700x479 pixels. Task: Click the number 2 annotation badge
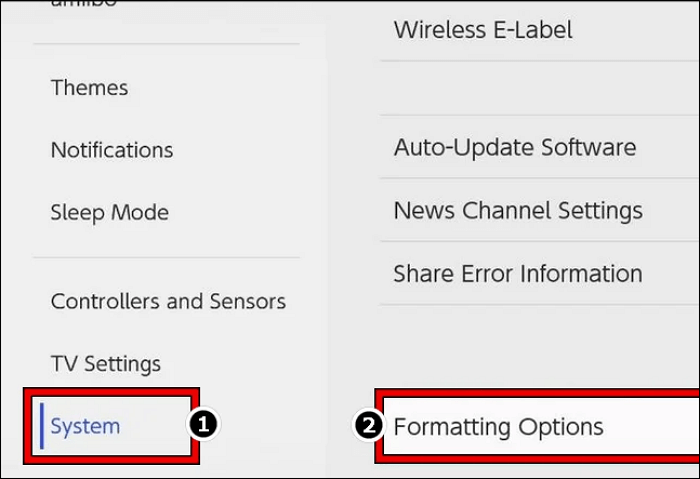[x=369, y=426]
